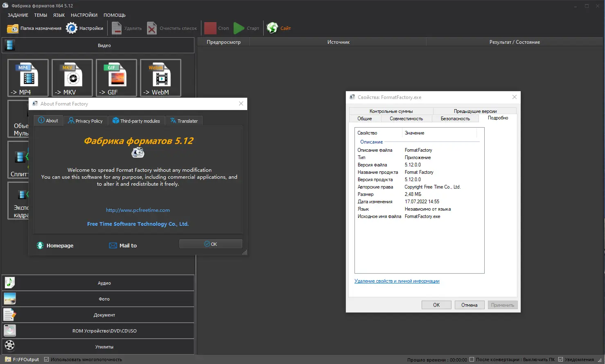Select the Описание файла row in Properties
605x364 pixels.
419,150
